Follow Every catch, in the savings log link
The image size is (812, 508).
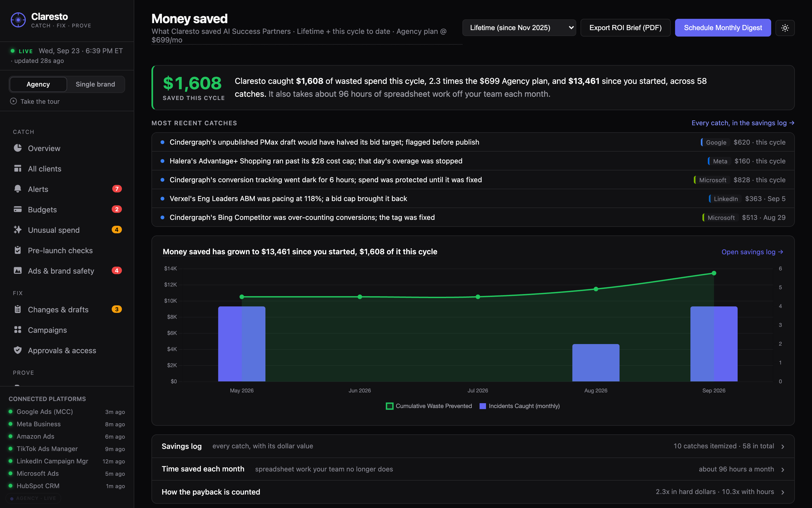coord(743,123)
